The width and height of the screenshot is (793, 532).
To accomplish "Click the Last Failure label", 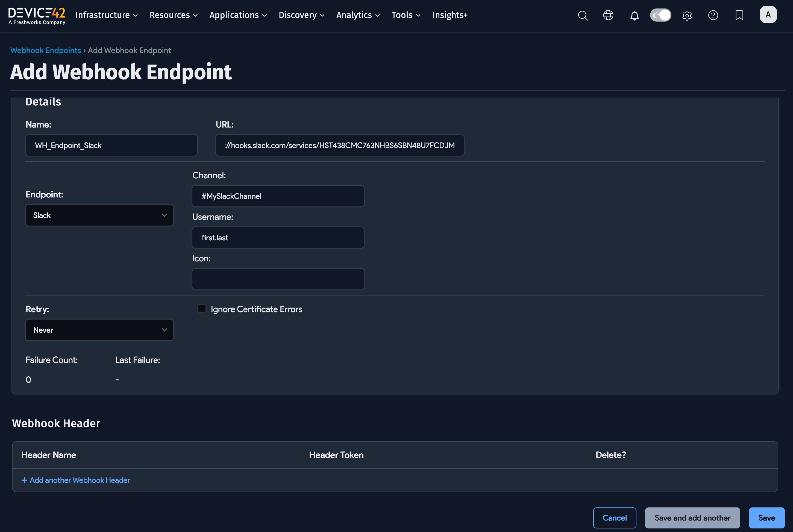I will [137, 360].
